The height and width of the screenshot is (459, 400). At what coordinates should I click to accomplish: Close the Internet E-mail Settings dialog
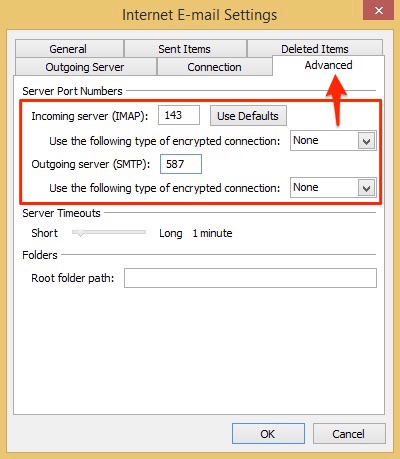(378, 10)
